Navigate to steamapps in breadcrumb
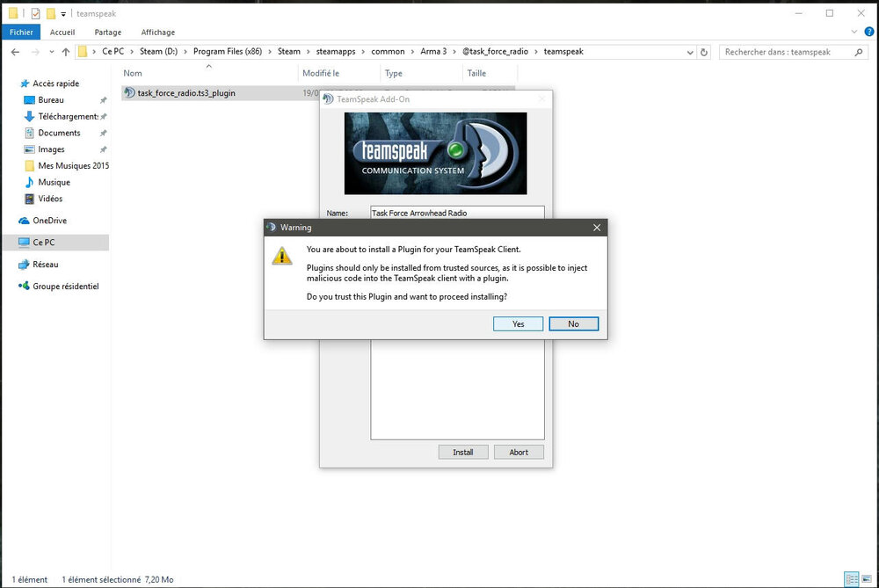 (336, 52)
